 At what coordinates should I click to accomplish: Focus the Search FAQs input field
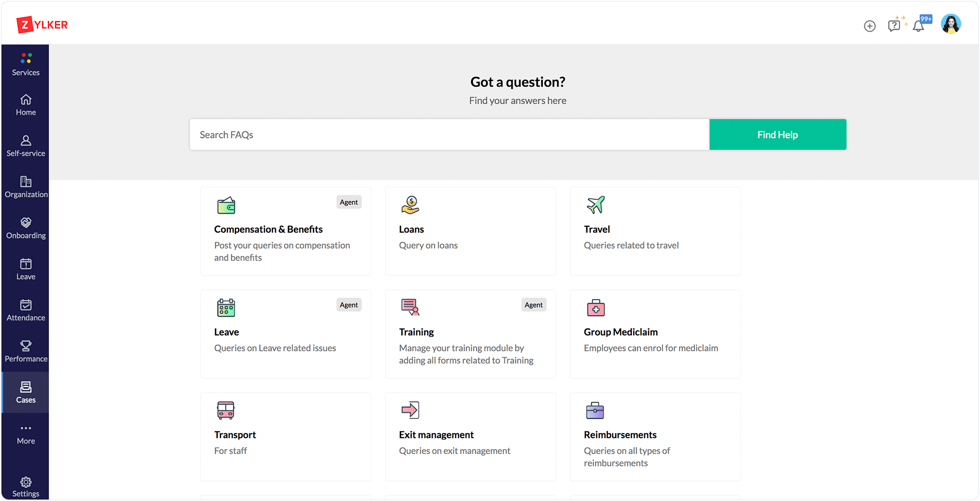(x=449, y=135)
